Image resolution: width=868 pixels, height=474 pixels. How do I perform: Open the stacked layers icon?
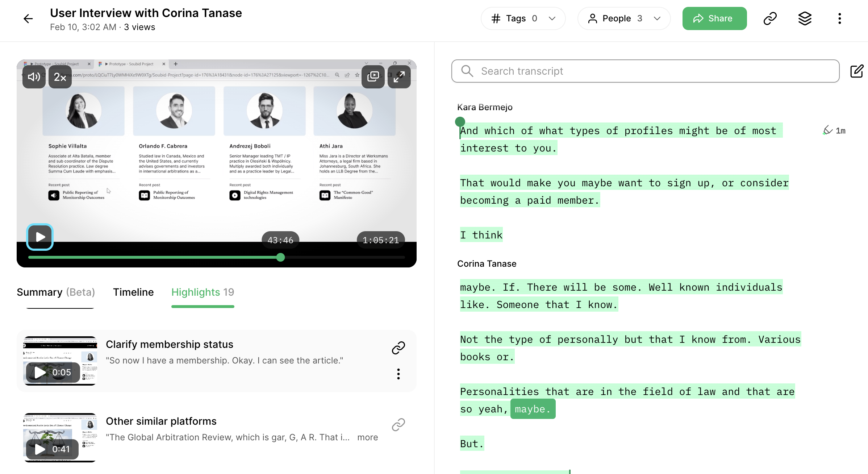coord(805,18)
